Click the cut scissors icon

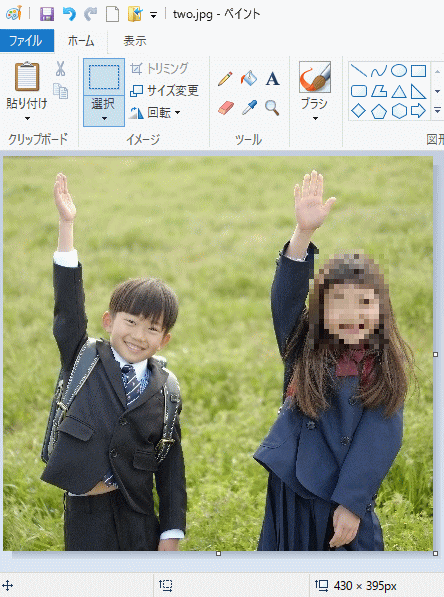pos(60,69)
